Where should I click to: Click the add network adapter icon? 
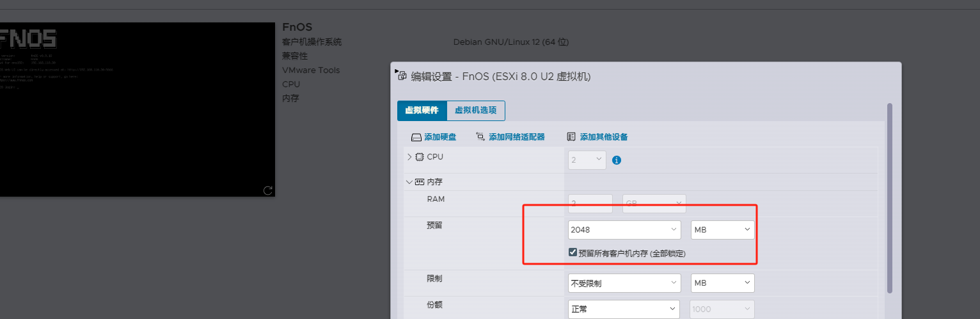(480, 136)
